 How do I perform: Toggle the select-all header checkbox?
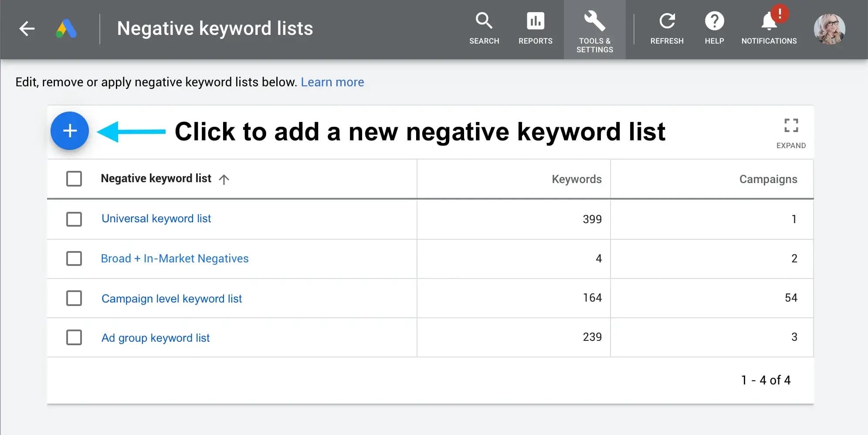tap(74, 179)
